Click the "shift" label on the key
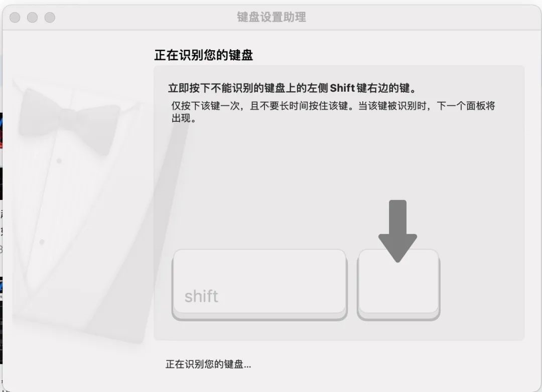542x392 pixels. pos(201,296)
